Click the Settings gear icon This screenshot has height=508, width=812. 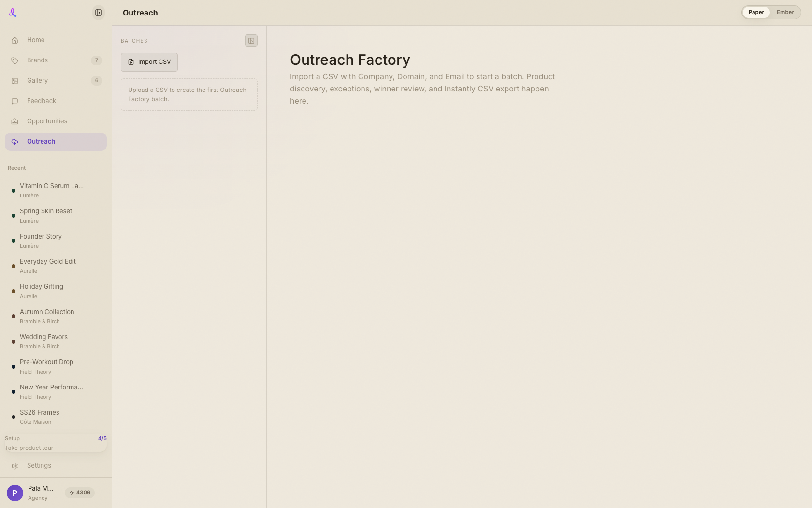[x=15, y=466]
